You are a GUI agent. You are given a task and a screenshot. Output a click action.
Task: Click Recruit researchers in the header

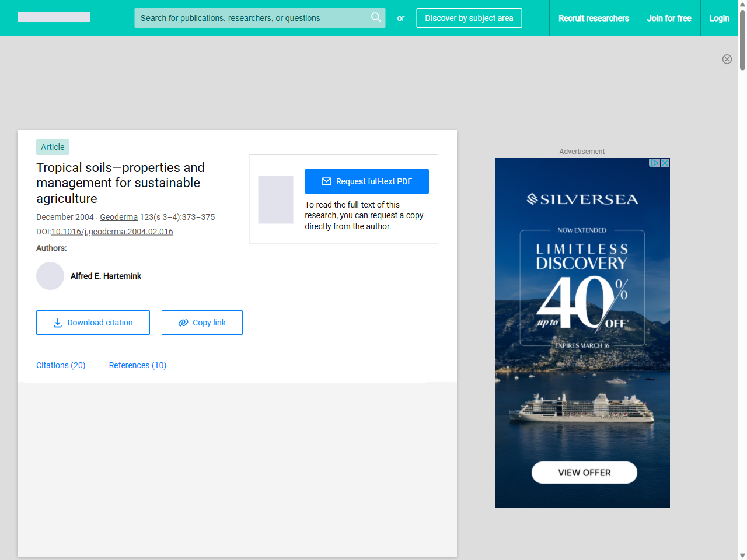tap(594, 18)
